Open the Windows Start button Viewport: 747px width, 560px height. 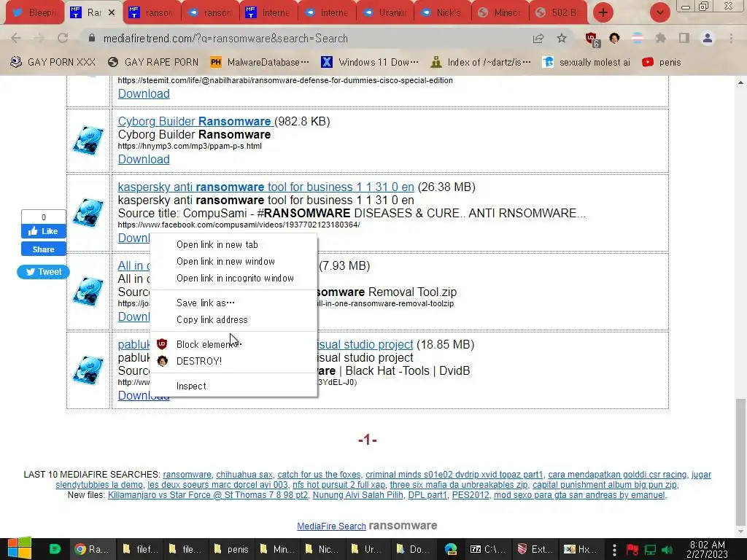pyautogui.click(x=20, y=548)
